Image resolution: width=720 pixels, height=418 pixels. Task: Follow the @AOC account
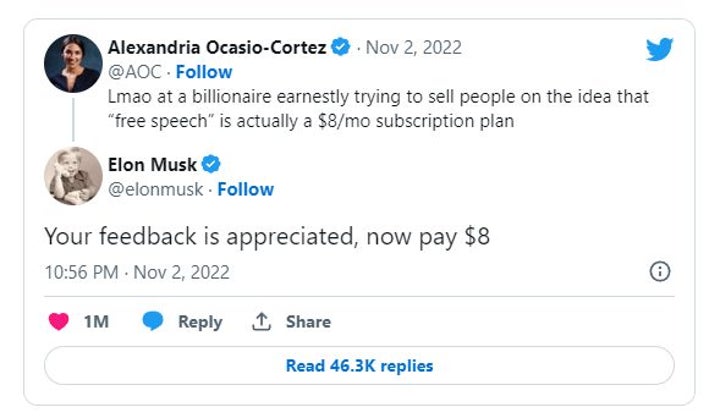coord(204,72)
